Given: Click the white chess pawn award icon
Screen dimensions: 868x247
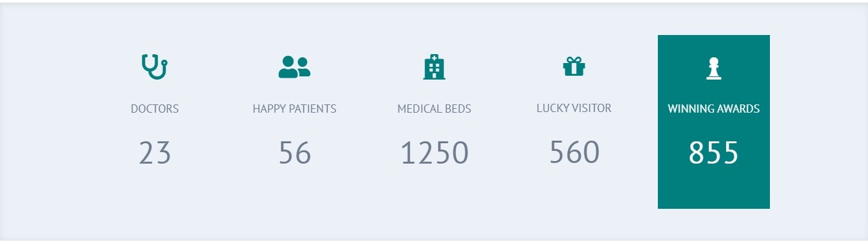Looking at the screenshot, I should pyautogui.click(x=714, y=69).
